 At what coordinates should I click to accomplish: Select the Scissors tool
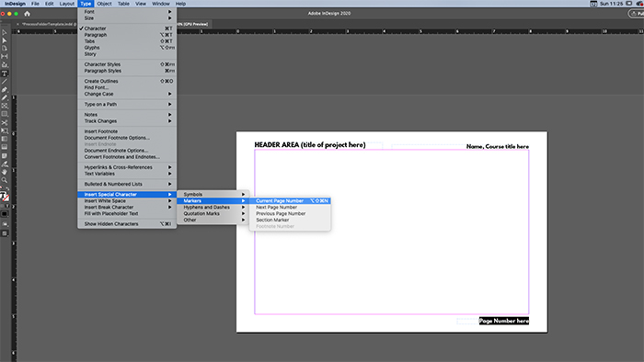click(5, 122)
